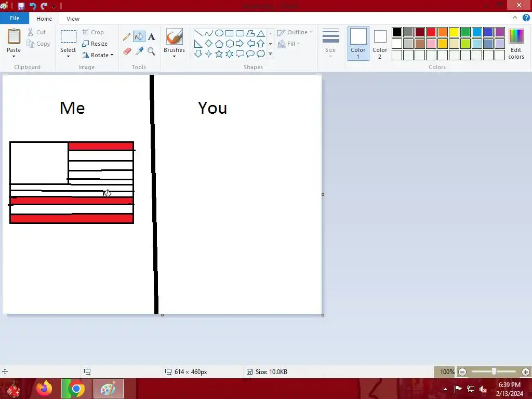Screen dimensions: 532x399
Task: Choose the Rounded rectangular callout shape
Action: (240, 54)
